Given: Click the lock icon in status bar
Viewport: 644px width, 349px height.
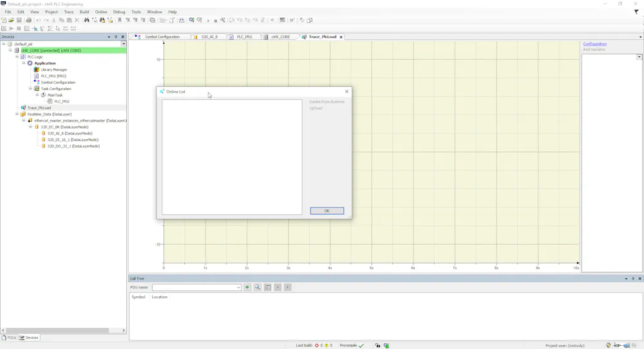Looking at the screenshot, I should pyautogui.click(x=378, y=346).
